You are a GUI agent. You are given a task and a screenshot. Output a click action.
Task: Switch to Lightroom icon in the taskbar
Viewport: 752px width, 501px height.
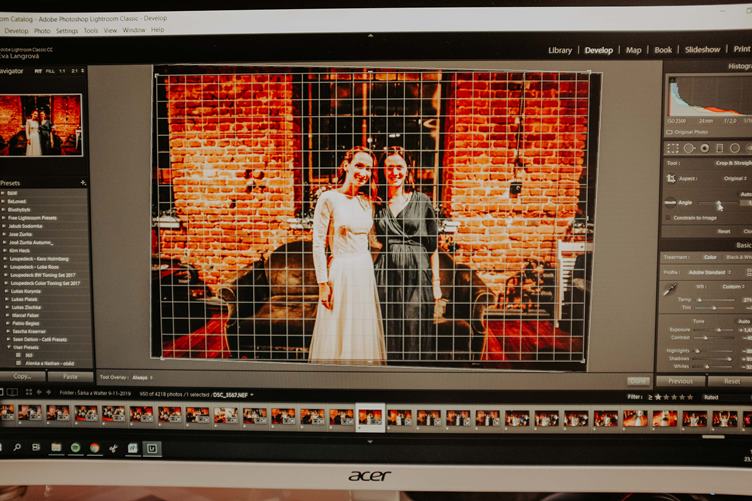[x=152, y=449]
